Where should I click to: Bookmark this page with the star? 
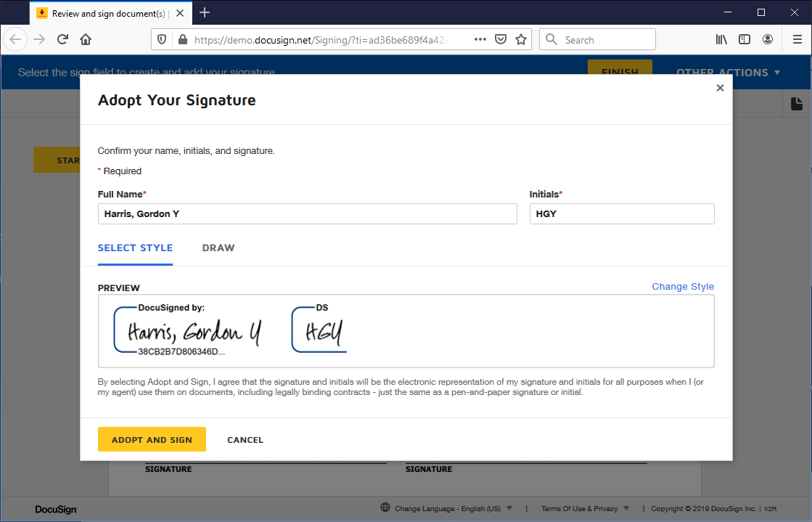[521, 39]
